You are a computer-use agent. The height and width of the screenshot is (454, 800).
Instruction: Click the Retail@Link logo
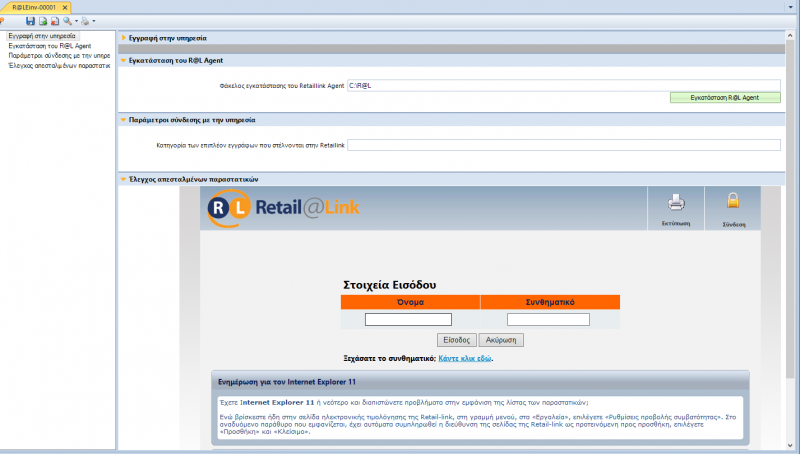coord(283,208)
